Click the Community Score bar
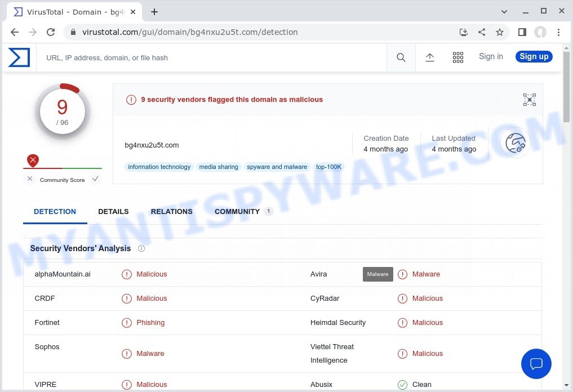The height and width of the screenshot is (392, 573). pos(63,168)
